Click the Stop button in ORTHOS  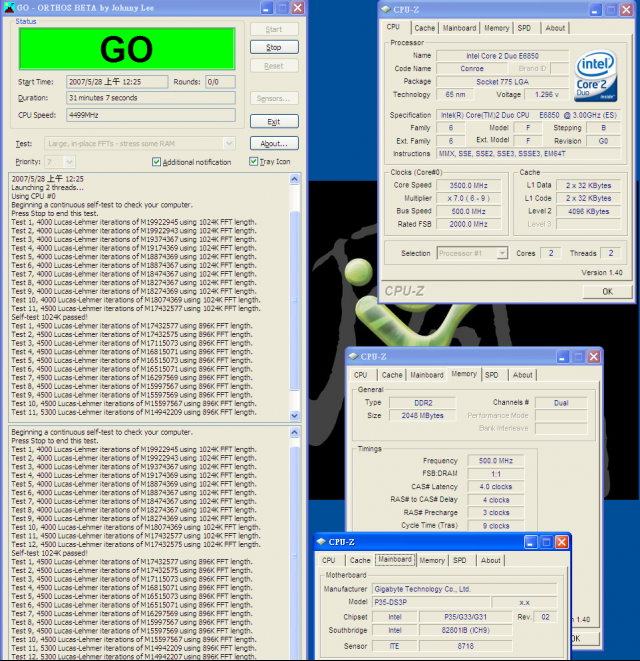coord(274,47)
